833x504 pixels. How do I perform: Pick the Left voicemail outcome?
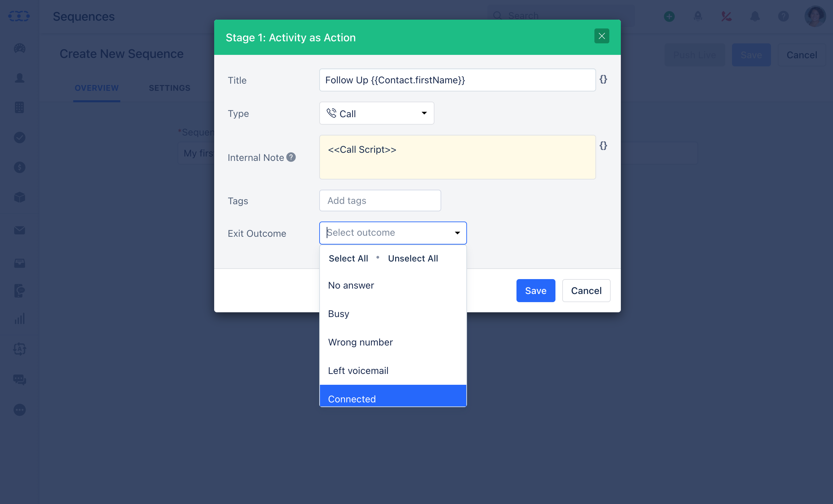tap(393, 371)
